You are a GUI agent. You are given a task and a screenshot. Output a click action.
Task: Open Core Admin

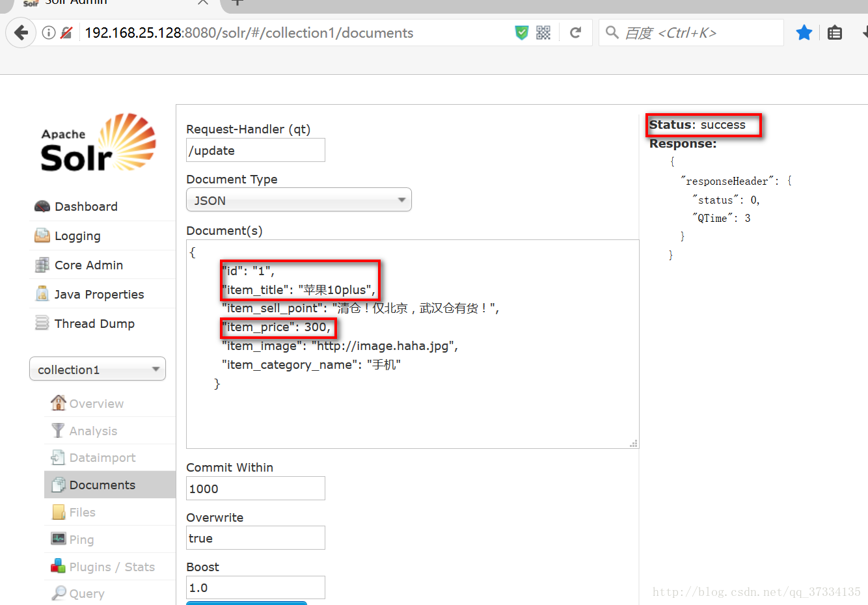[x=88, y=265]
